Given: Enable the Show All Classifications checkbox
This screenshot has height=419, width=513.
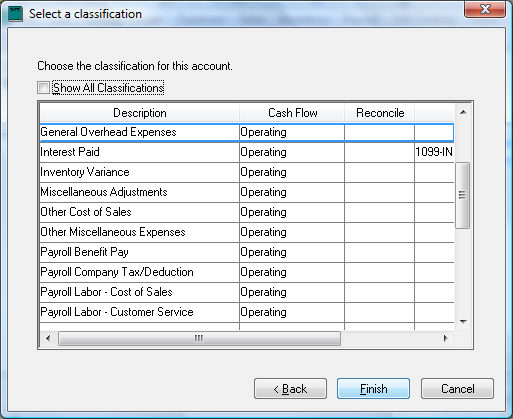Looking at the screenshot, I should [43, 88].
